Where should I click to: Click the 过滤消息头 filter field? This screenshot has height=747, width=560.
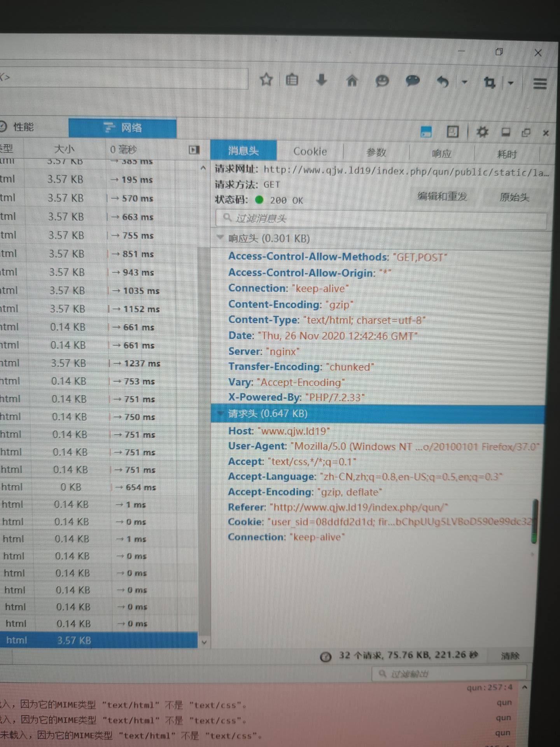pos(381,219)
